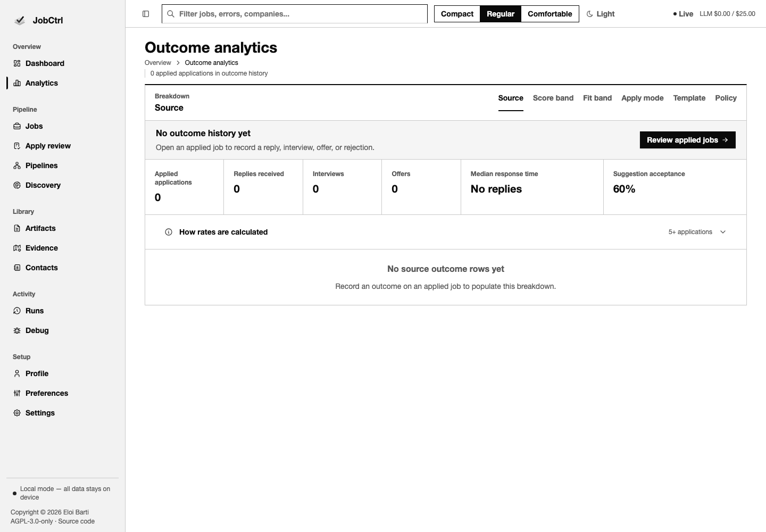Open the Source code link
This screenshot has width=766, height=532.
tap(77, 521)
